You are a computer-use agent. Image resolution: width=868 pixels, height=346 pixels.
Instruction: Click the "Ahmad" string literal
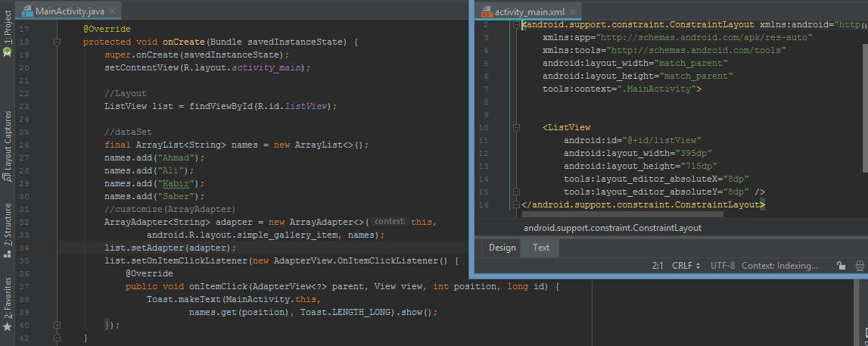tap(176, 157)
